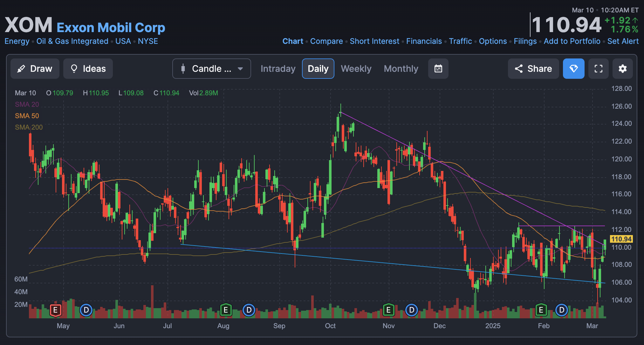Switch to Monthly timeframe

pyautogui.click(x=401, y=69)
